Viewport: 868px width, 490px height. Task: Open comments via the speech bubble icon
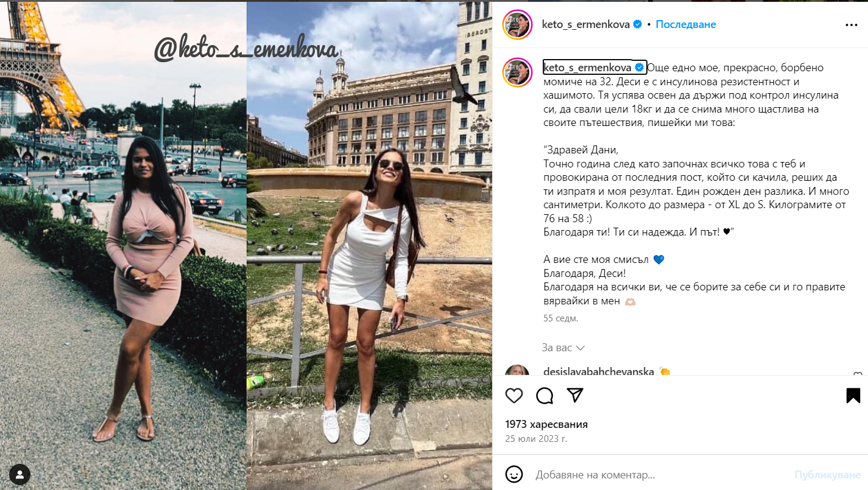point(545,396)
